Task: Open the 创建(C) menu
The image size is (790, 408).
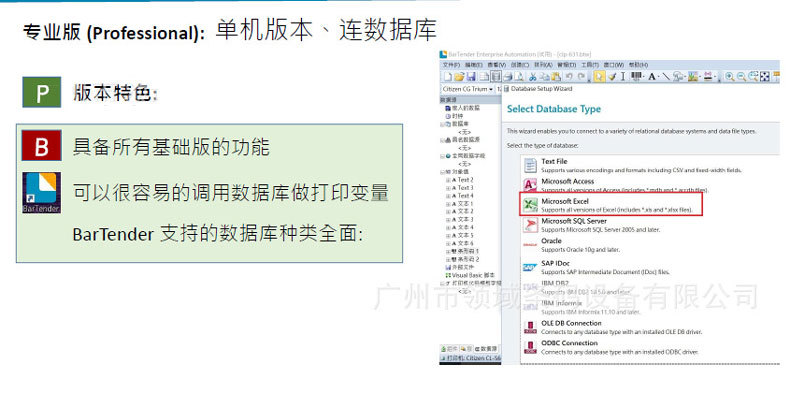Action: 520,65
